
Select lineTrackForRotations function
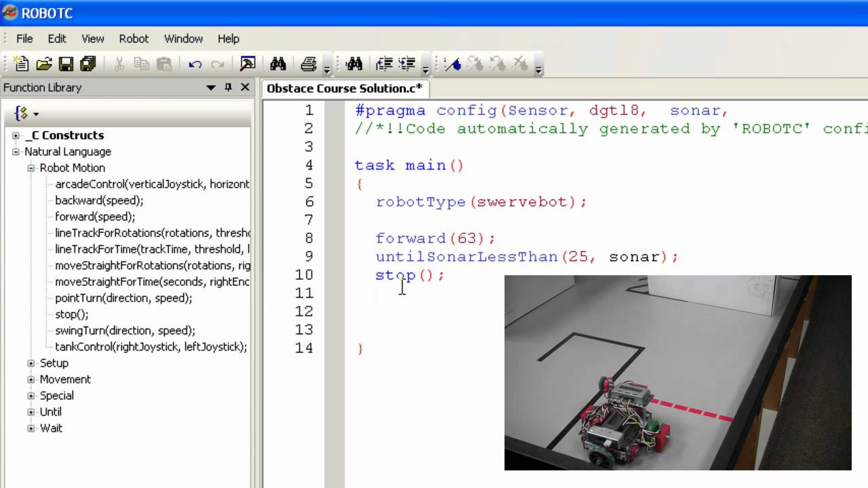pyautogui.click(x=152, y=233)
